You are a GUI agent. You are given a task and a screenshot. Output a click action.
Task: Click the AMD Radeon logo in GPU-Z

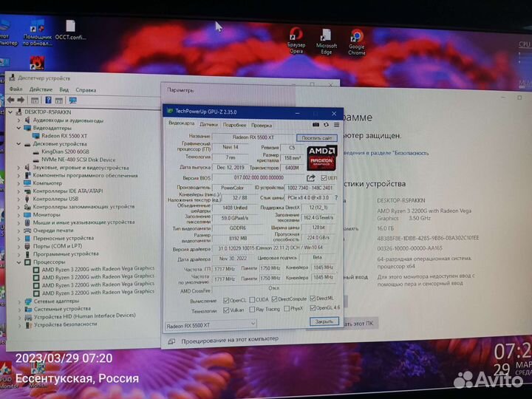(x=321, y=158)
